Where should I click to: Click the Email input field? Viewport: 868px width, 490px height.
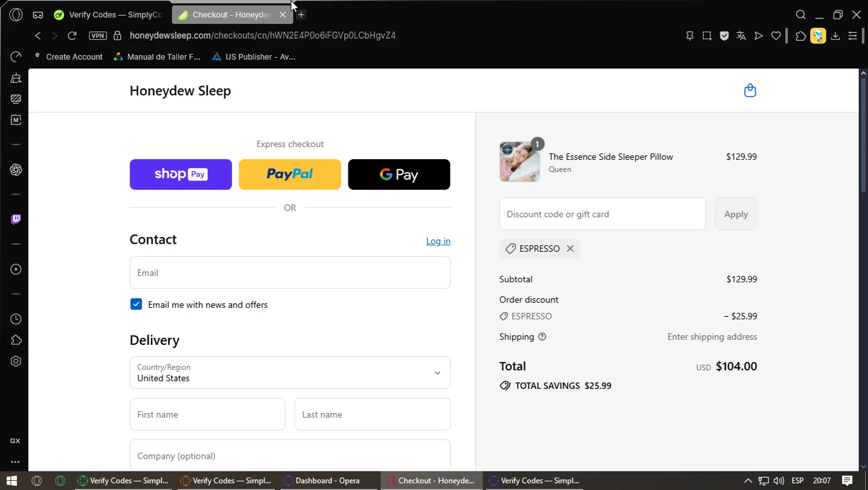point(290,272)
